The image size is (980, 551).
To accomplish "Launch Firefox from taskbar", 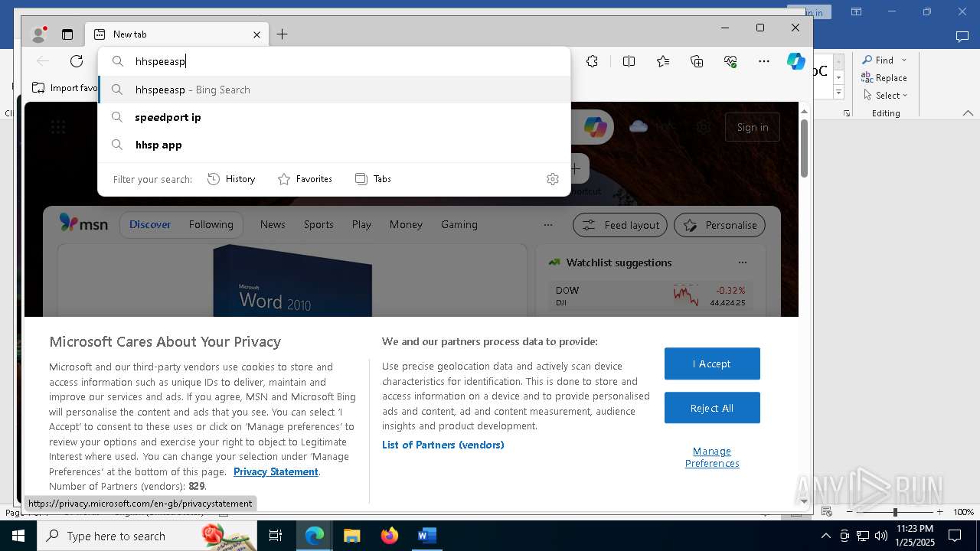I will [x=390, y=536].
